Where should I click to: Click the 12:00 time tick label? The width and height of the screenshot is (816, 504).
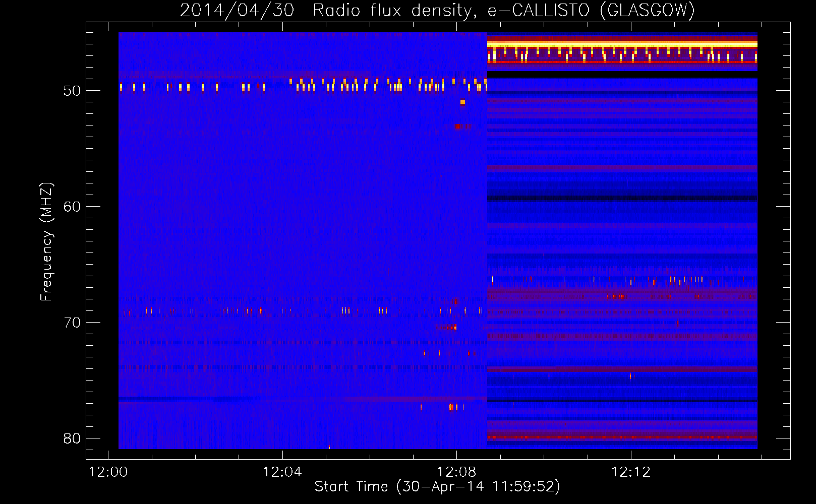(x=108, y=472)
